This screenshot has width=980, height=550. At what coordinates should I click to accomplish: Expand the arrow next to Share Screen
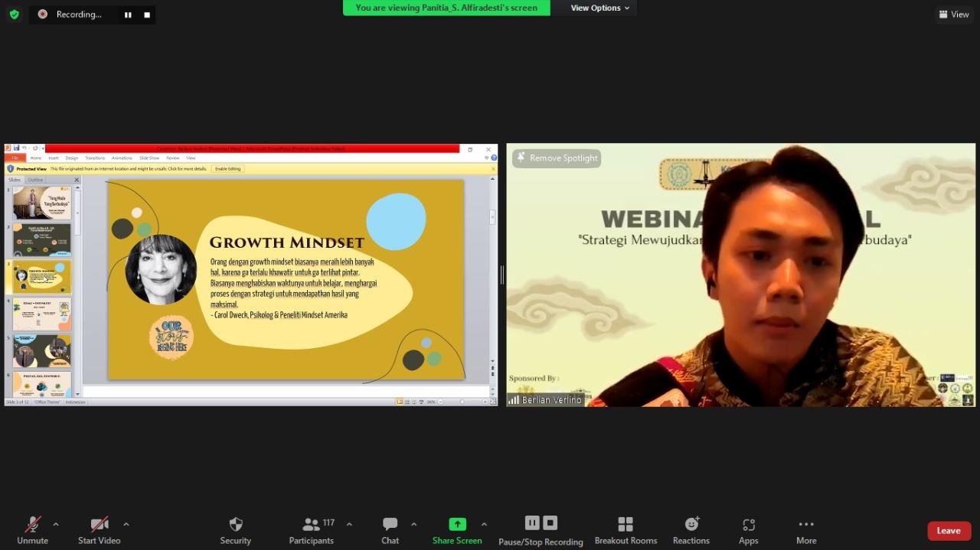[x=484, y=524]
